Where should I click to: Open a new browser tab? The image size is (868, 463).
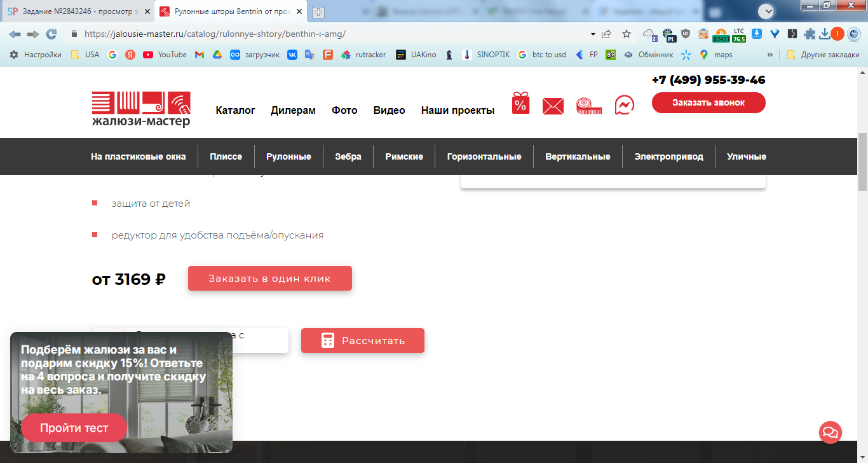318,11
